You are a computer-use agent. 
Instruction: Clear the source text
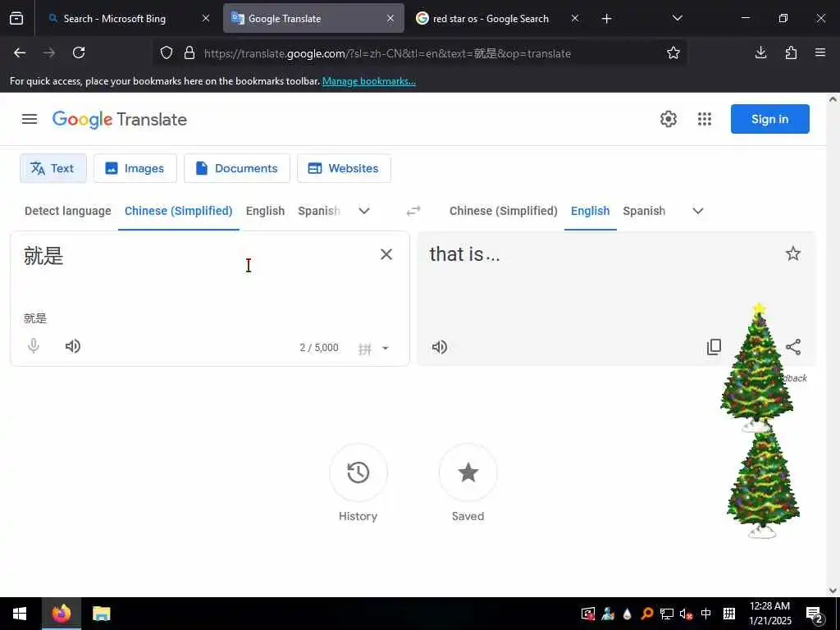coord(386,254)
